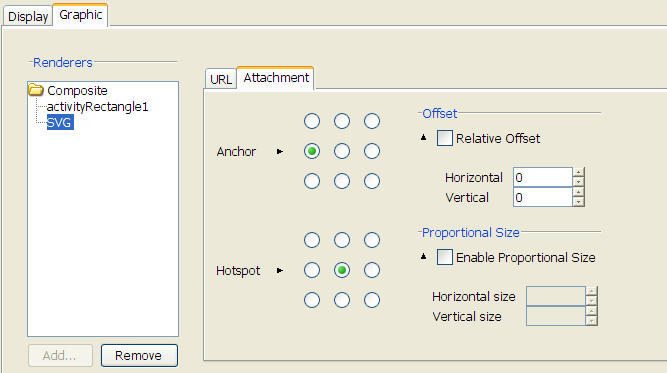The height and width of the screenshot is (373, 667).
Task: Set Anchor to center
Action: pos(342,151)
